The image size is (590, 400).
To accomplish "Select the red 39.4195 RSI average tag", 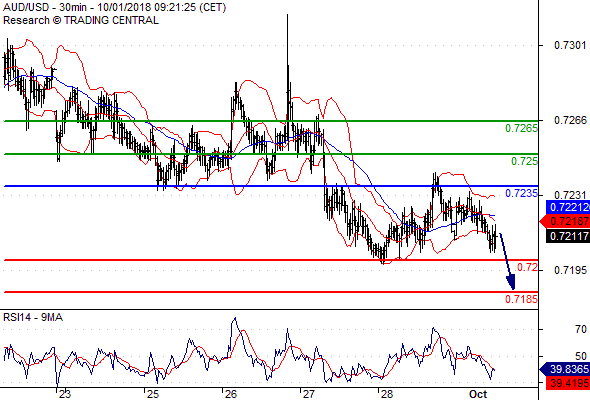I will (x=568, y=383).
